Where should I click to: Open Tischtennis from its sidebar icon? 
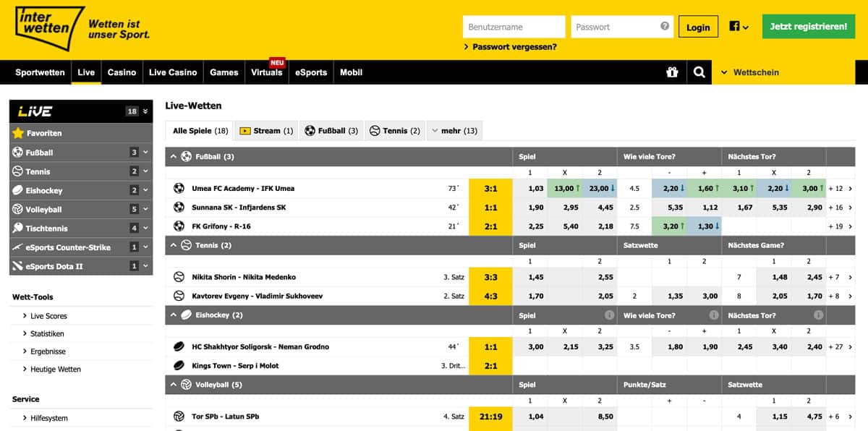[22, 228]
